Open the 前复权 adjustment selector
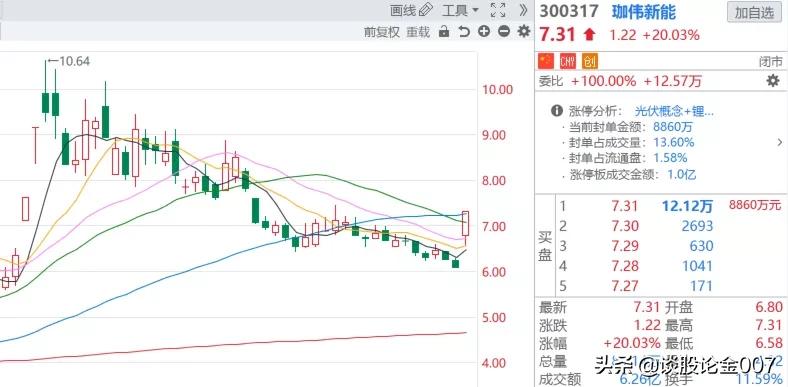 point(382,32)
